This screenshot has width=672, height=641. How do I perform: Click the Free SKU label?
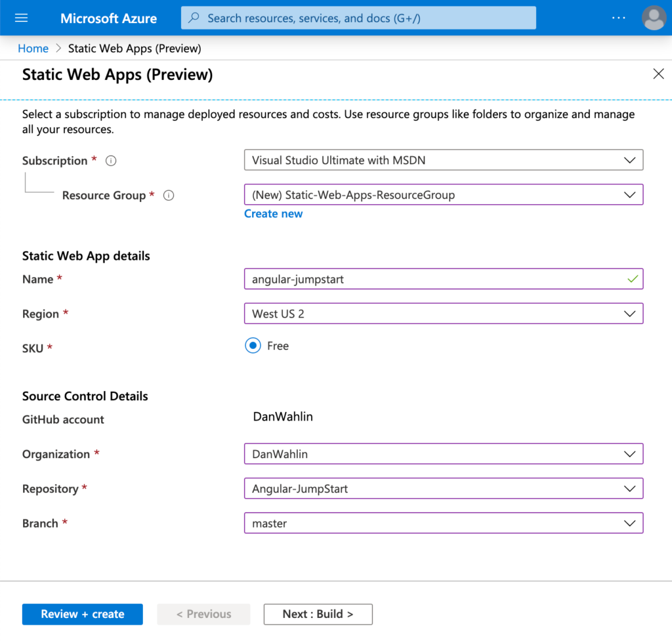pyautogui.click(x=278, y=346)
